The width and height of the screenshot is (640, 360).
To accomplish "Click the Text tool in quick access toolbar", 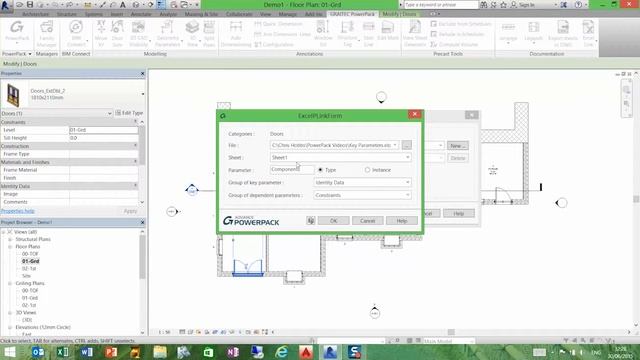I will point(122,4).
